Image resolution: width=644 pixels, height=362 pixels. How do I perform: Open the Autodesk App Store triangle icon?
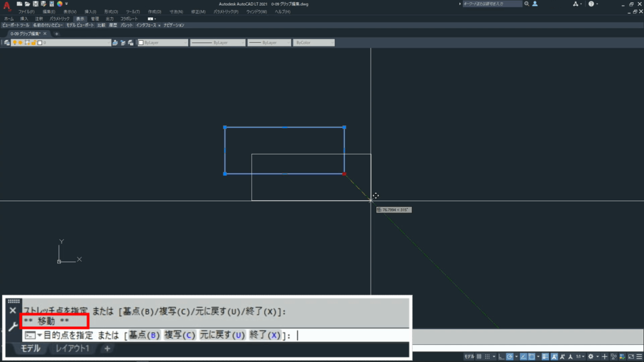575,4
